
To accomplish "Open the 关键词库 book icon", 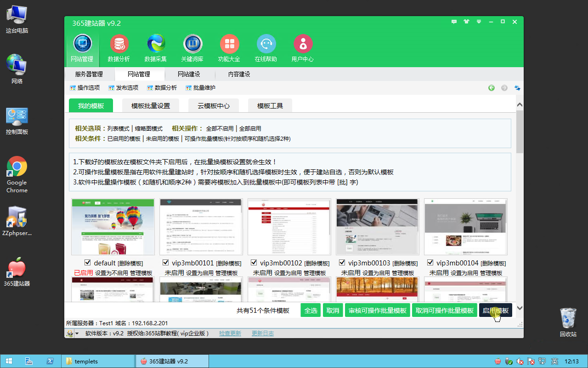I will click(x=192, y=49).
